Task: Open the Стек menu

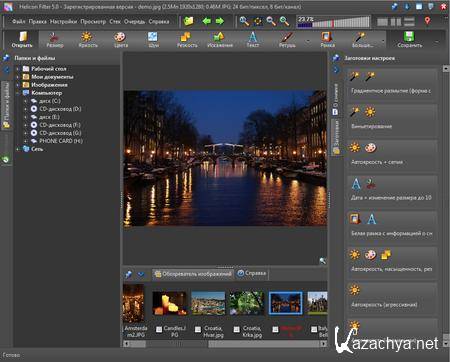Action: point(115,22)
